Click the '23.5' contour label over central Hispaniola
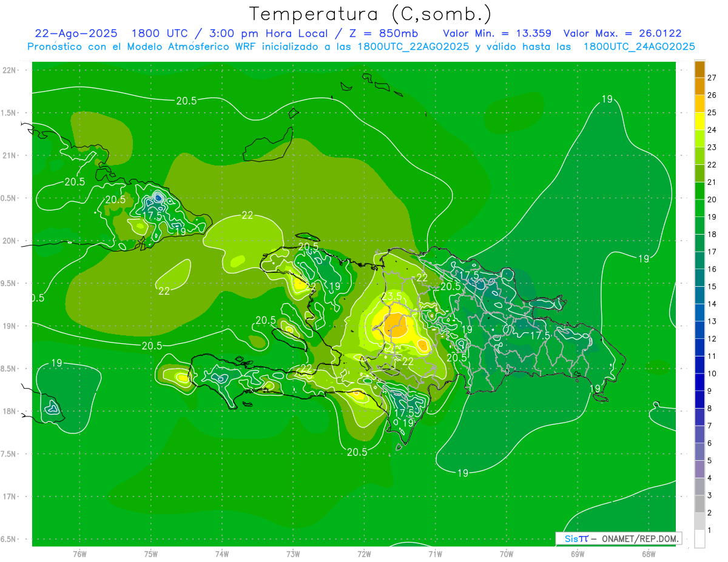This screenshot has width=728, height=562. click(x=393, y=296)
